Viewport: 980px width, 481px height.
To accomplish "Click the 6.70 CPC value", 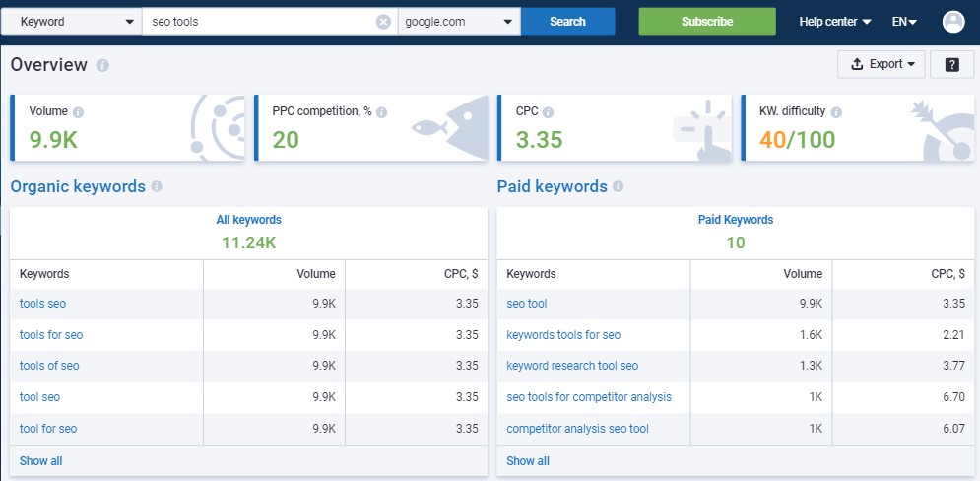I will pyautogui.click(x=953, y=397).
